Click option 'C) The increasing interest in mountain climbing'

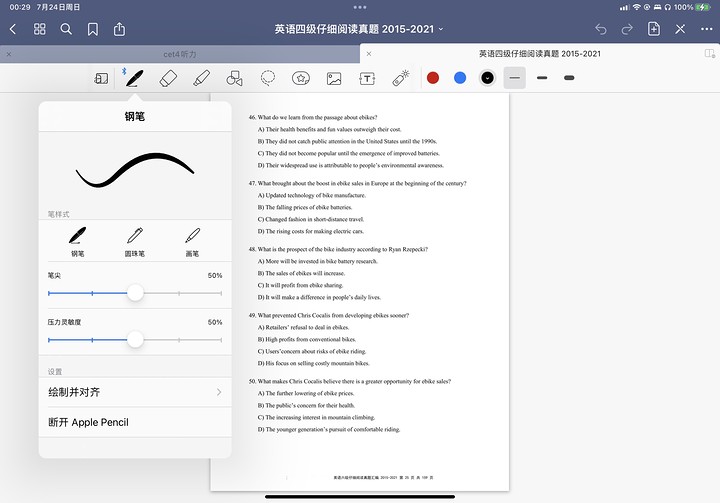pos(316,418)
